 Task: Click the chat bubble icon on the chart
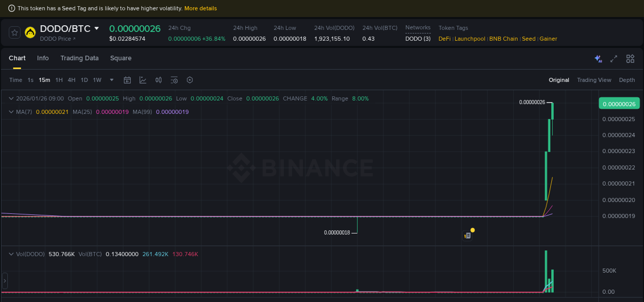468,234
